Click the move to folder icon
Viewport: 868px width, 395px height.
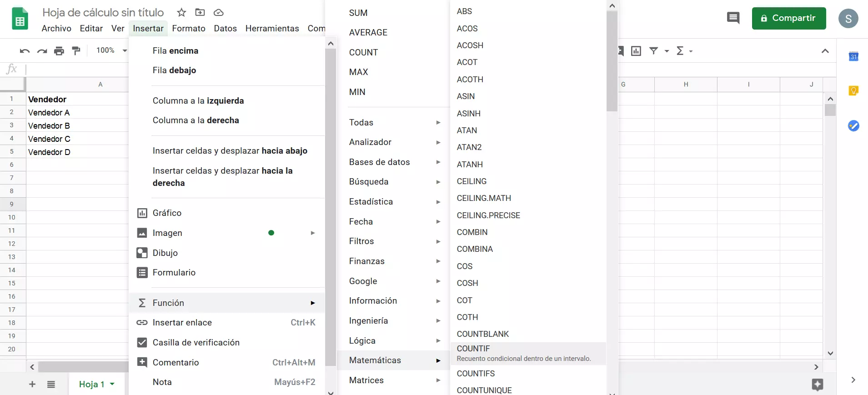click(200, 12)
